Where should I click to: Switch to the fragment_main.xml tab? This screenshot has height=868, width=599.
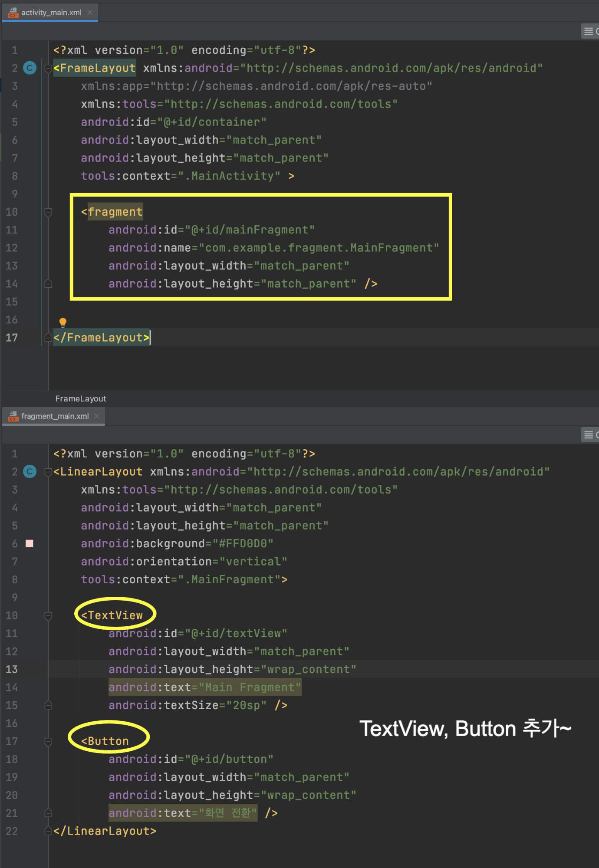coord(55,416)
